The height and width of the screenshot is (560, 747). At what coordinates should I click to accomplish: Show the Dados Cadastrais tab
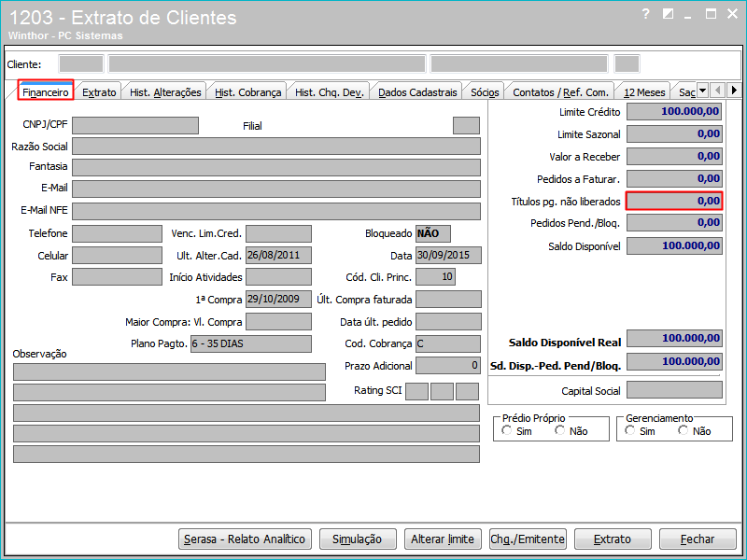coord(417,91)
